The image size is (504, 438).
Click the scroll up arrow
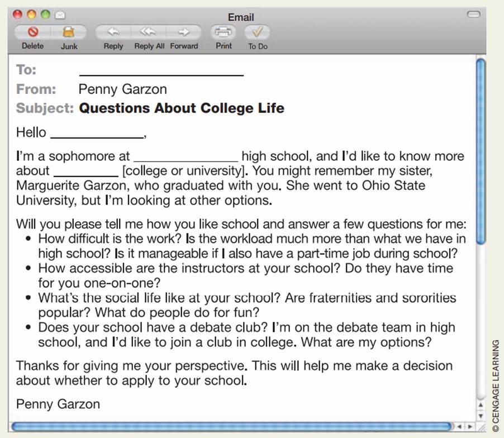pyautogui.click(x=480, y=404)
